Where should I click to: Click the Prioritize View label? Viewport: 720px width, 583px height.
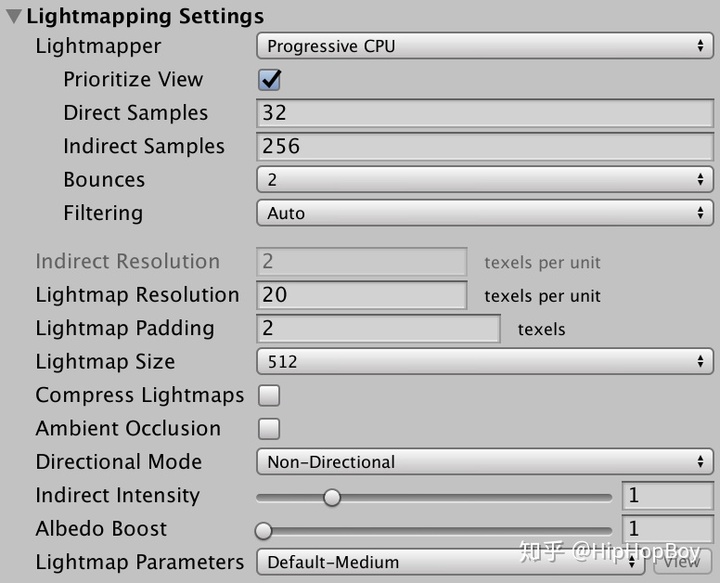[133, 79]
